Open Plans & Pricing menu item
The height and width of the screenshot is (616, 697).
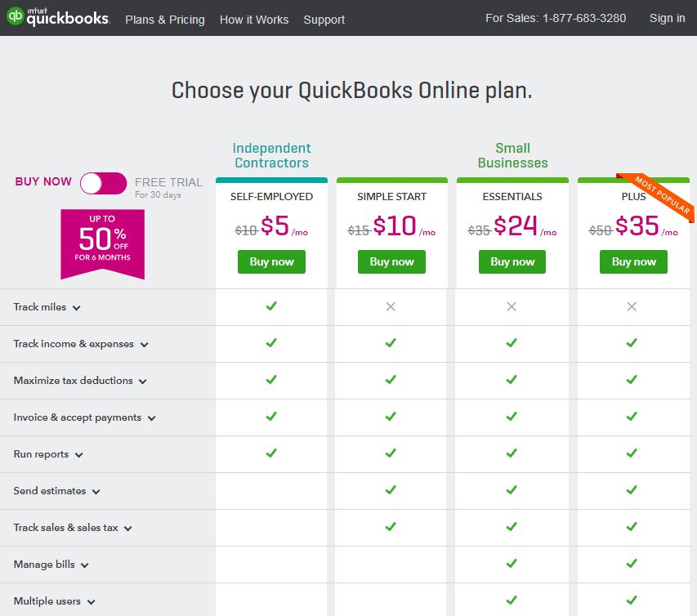click(165, 20)
